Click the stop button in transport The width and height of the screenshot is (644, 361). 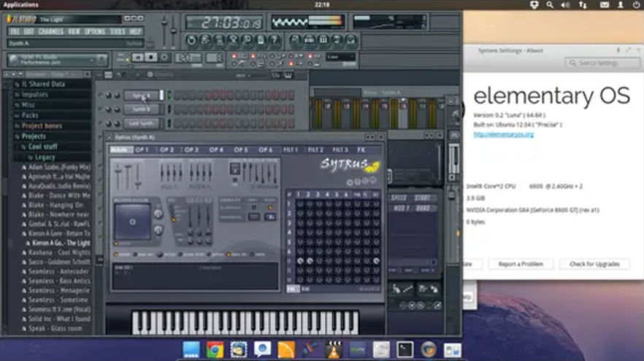[150, 58]
